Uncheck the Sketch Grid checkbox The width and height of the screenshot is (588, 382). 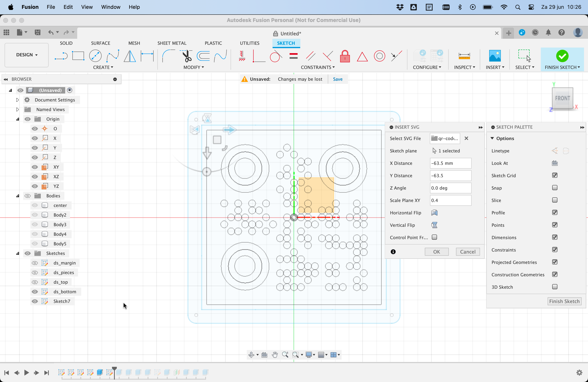(x=555, y=175)
